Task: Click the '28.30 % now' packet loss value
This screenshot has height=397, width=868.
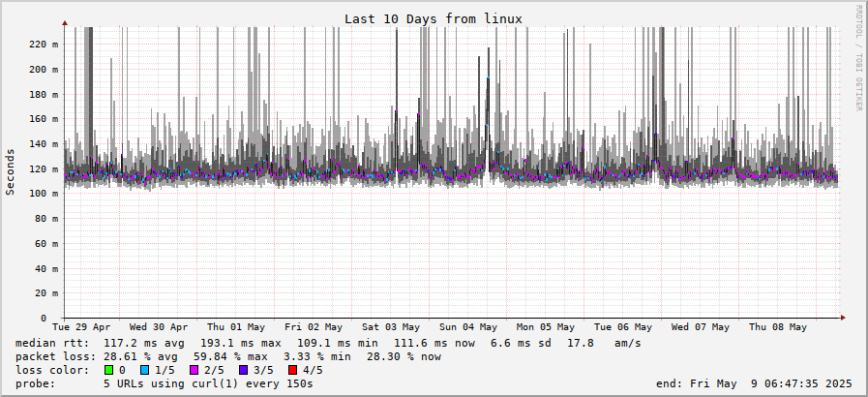Action: (x=404, y=356)
